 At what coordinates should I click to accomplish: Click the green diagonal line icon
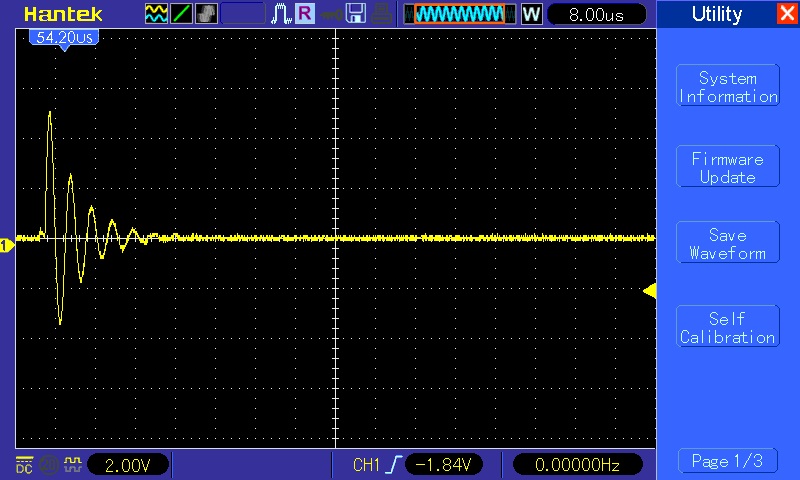coord(182,14)
